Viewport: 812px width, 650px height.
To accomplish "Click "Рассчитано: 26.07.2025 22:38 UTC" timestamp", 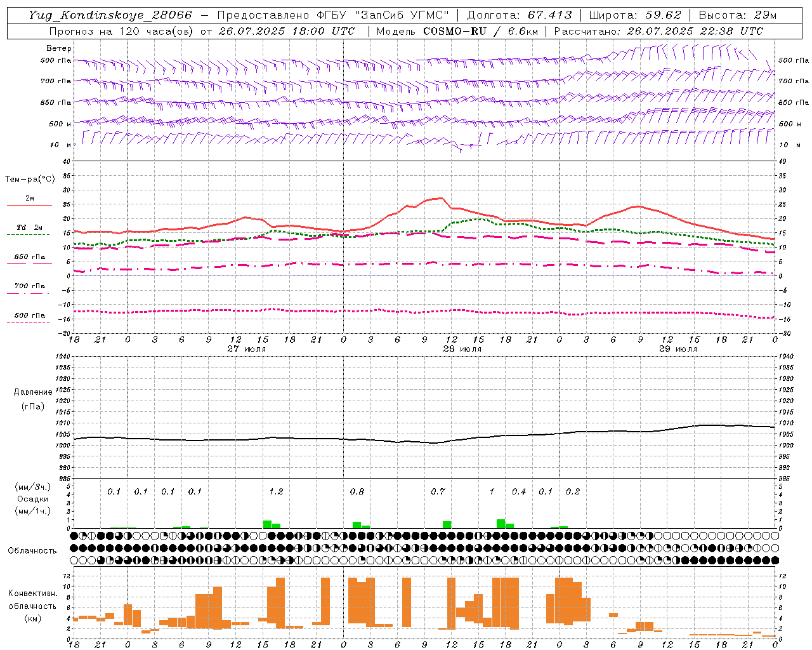I will (x=658, y=31).
